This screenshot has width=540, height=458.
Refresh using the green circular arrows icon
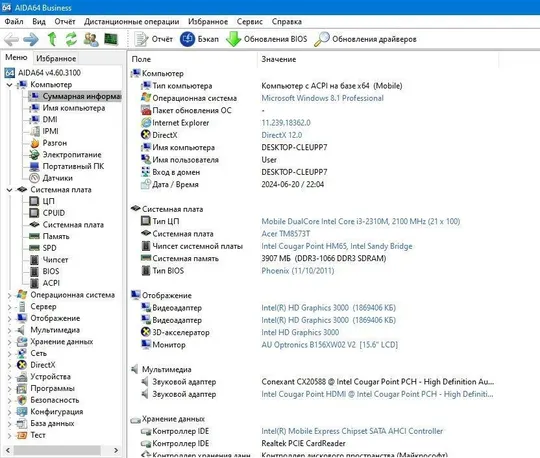pos(71,39)
